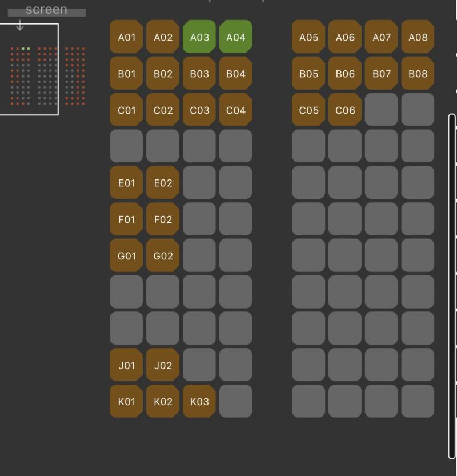The width and height of the screenshot is (457, 476).
Task: Click seat B07
Action: pyautogui.click(x=381, y=73)
